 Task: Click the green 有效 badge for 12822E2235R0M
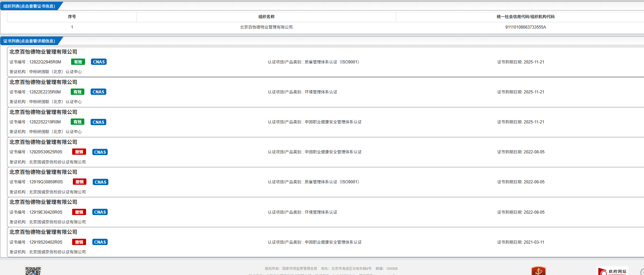77,92
